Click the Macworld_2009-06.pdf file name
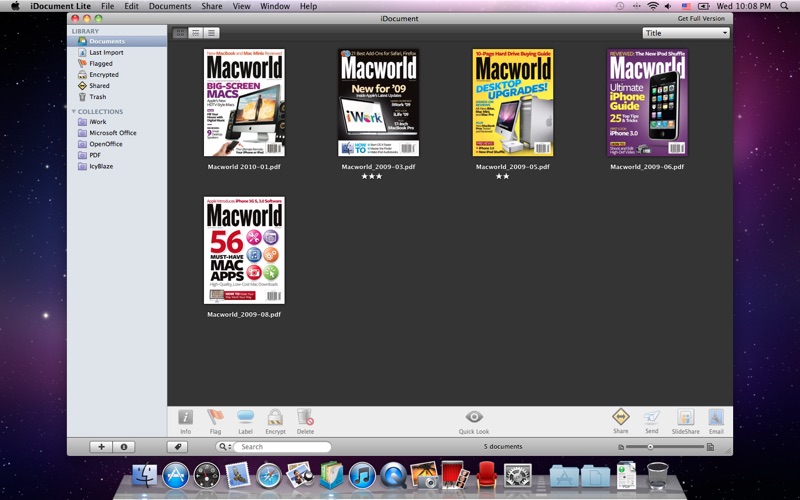Image resolution: width=800 pixels, height=500 pixels. click(x=647, y=167)
